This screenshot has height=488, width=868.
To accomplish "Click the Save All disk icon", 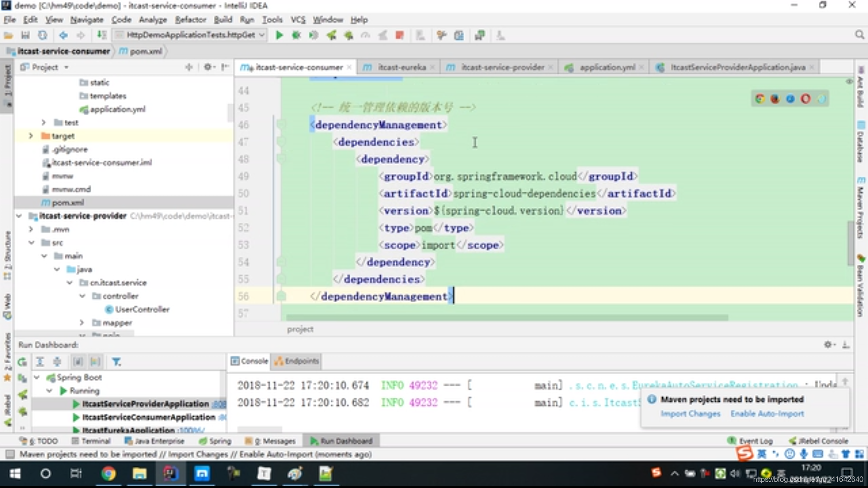I will pos(25,35).
